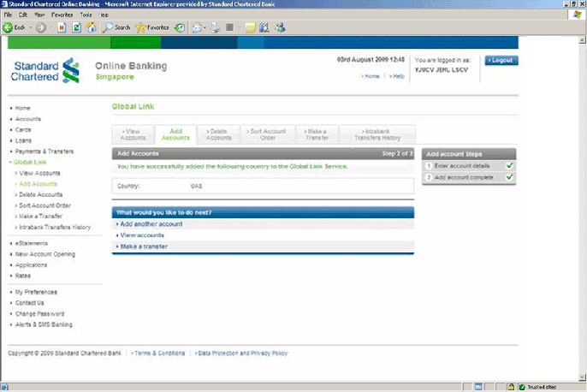Open New Account Opening in sidebar

44,254
